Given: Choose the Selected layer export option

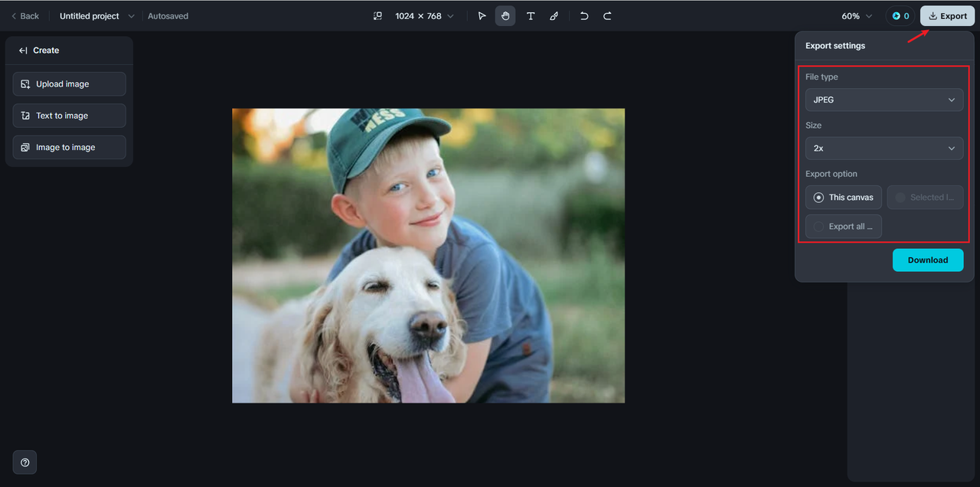Looking at the screenshot, I should click(x=925, y=198).
